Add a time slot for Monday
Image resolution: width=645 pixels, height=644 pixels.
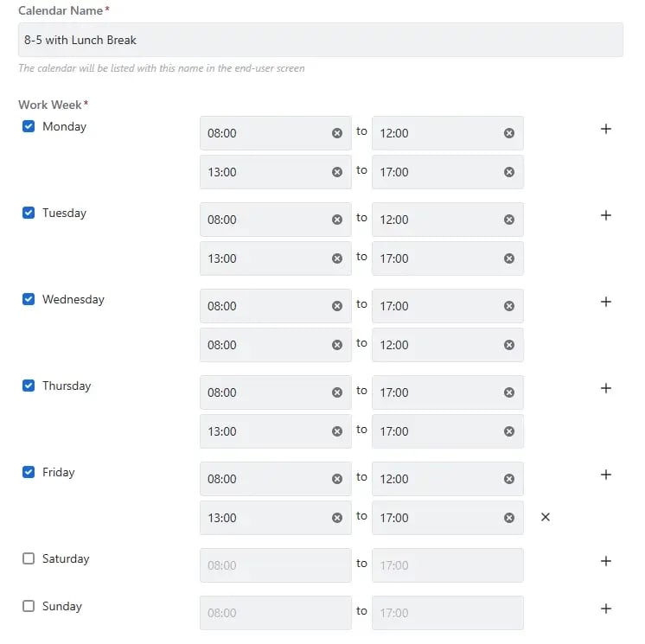tap(606, 129)
